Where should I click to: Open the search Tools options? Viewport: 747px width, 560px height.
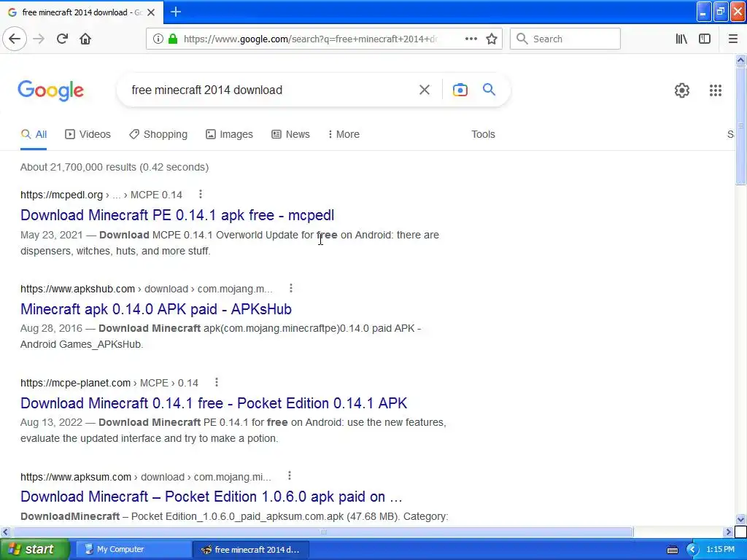click(483, 134)
